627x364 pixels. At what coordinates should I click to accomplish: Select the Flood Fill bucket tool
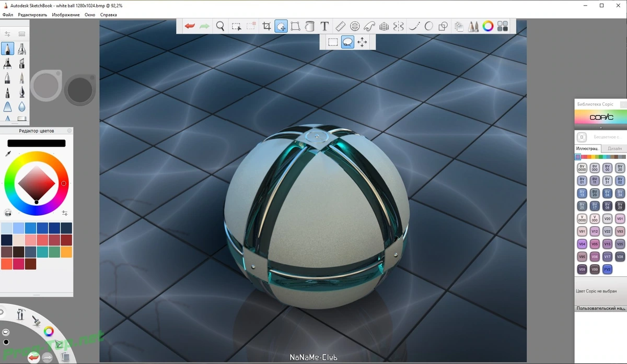(x=310, y=26)
